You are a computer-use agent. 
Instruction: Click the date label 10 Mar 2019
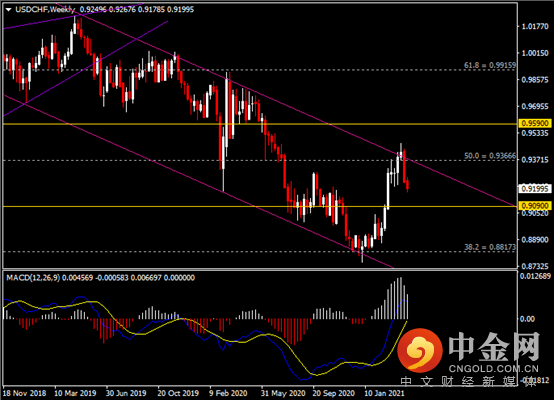[x=75, y=393]
